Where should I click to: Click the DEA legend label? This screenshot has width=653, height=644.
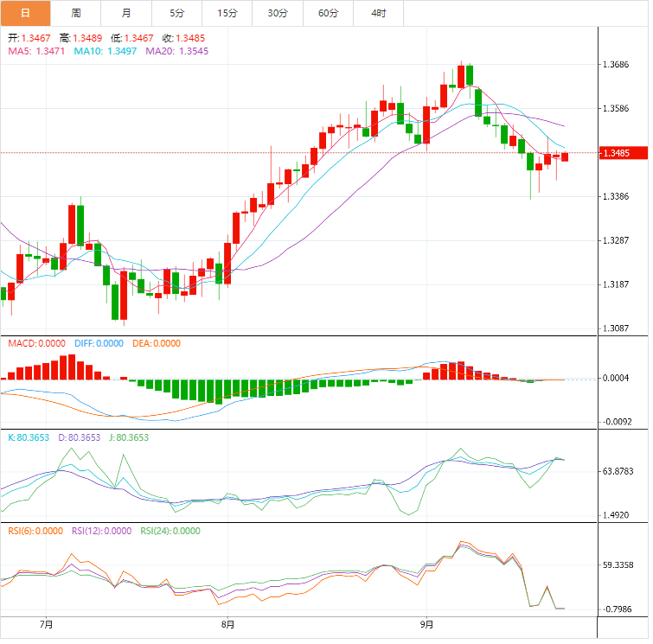click(x=157, y=343)
